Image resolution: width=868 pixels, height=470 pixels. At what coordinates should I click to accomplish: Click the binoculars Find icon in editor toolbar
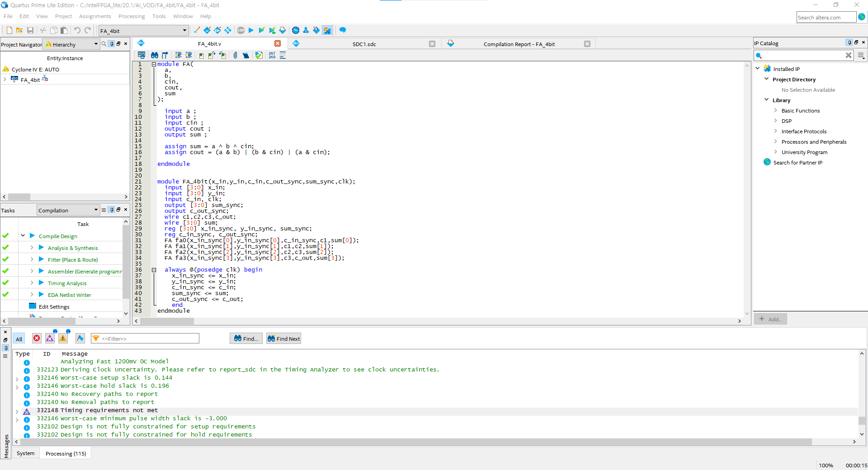pyautogui.click(x=155, y=55)
